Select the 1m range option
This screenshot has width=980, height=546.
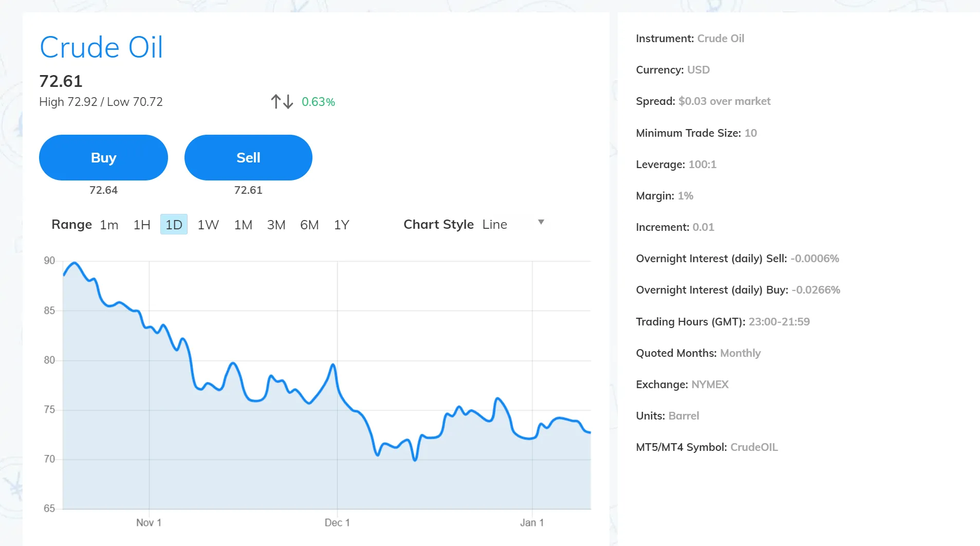[109, 225]
